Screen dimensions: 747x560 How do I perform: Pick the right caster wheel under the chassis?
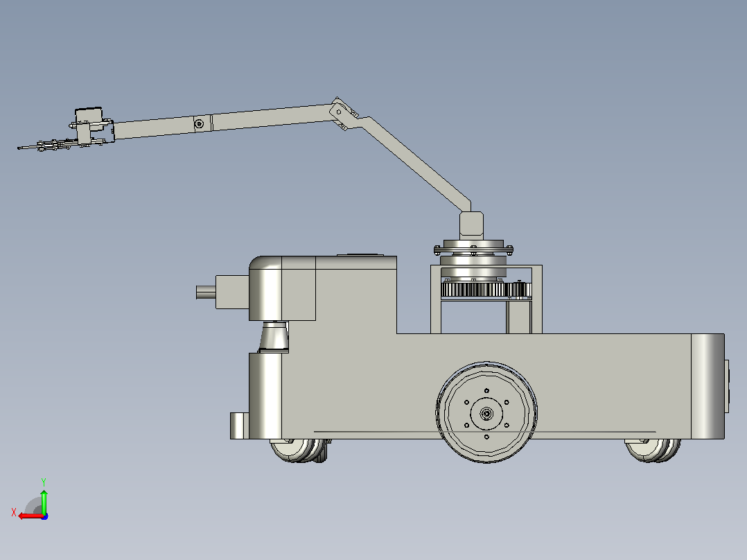(652, 450)
